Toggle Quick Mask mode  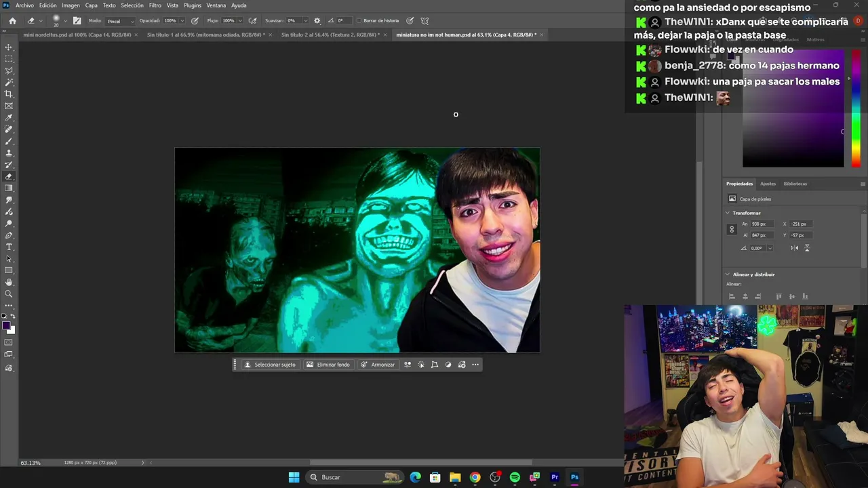pyautogui.click(x=9, y=342)
